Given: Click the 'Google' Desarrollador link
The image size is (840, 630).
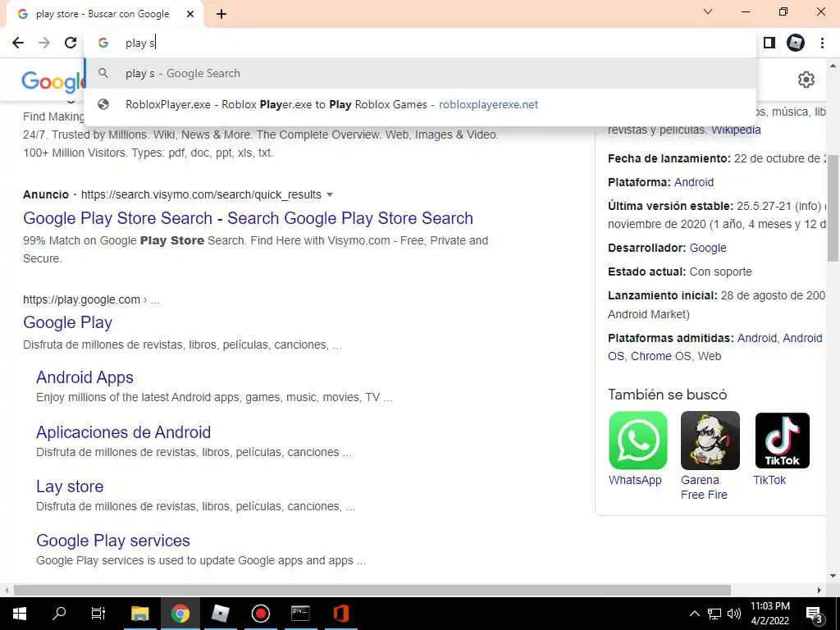Looking at the screenshot, I should click(x=708, y=248).
